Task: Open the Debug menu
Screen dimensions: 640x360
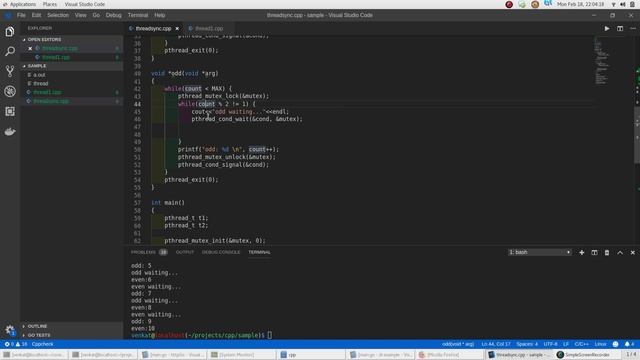Action: coord(113,15)
